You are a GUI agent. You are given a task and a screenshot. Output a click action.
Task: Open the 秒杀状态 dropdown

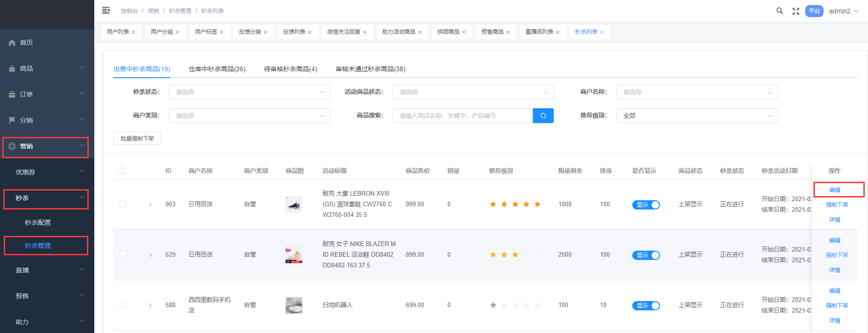(249, 92)
